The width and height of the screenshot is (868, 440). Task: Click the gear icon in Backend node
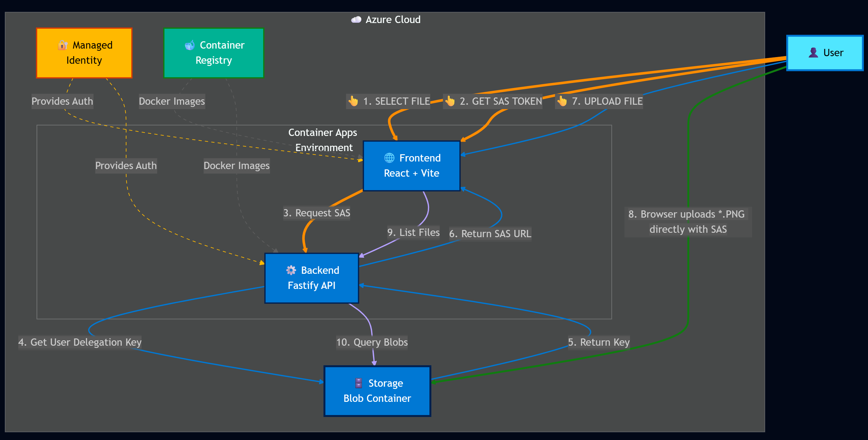point(291,270)
